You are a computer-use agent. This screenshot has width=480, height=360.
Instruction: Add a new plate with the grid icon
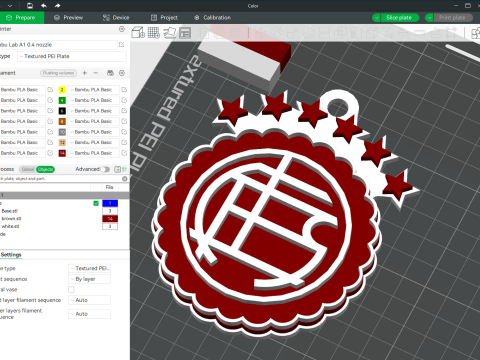(x=154, y=33)
